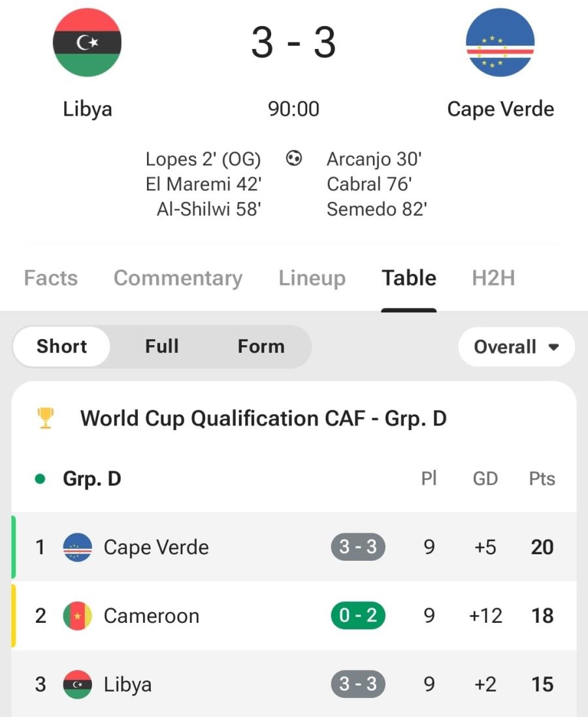
Task: Click the gold trophy icon
Action: 46,418
